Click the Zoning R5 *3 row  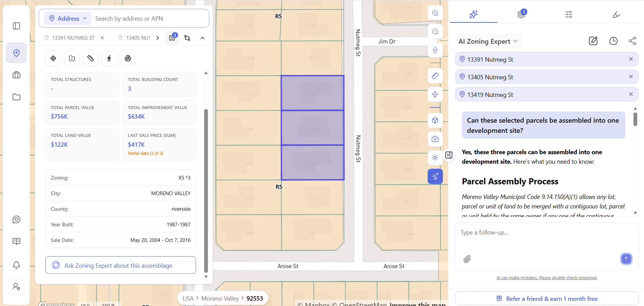pos(121,178)
